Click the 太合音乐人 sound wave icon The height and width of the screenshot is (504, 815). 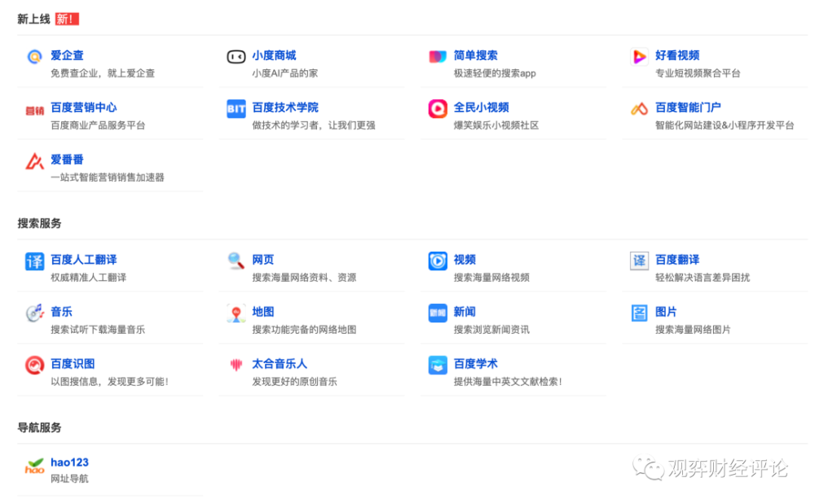[x=236, y=366]
